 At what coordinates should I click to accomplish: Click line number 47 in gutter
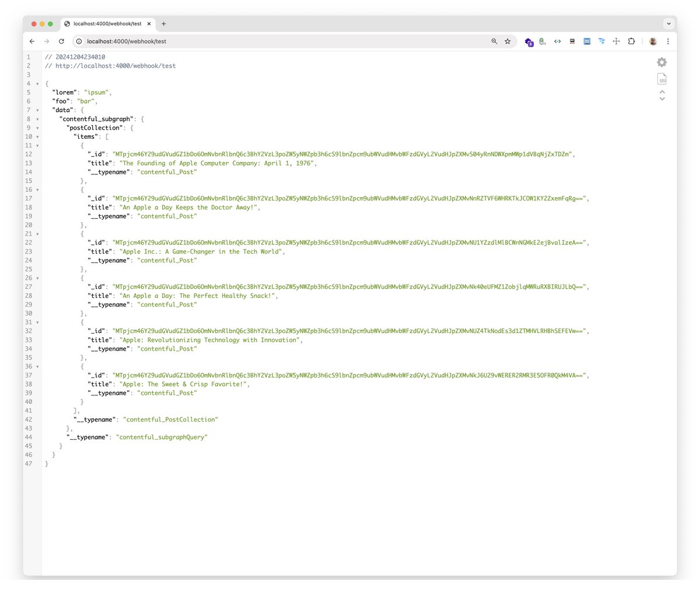coord(29,464)
